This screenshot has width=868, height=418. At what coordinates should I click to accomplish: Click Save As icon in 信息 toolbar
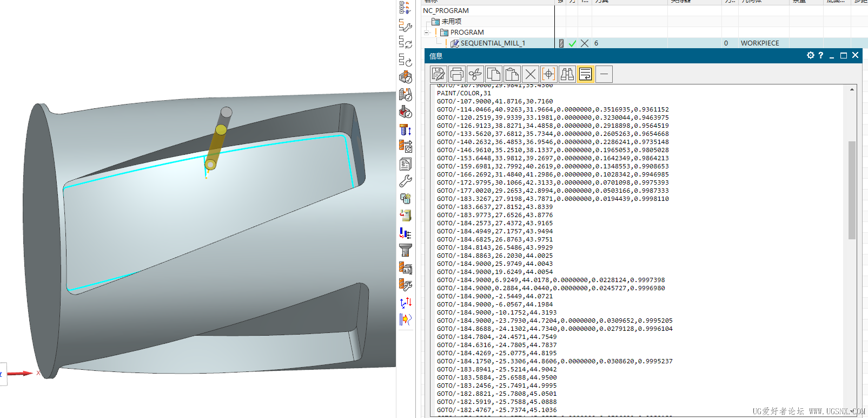[438, 74]
